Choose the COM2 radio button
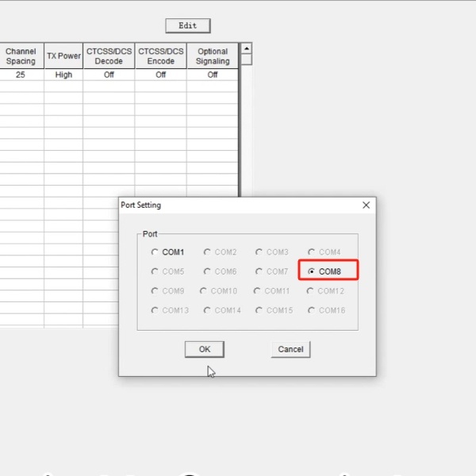The height and width of the screenshot is (476, 476). pyautogui.click(x=220, y=252)
